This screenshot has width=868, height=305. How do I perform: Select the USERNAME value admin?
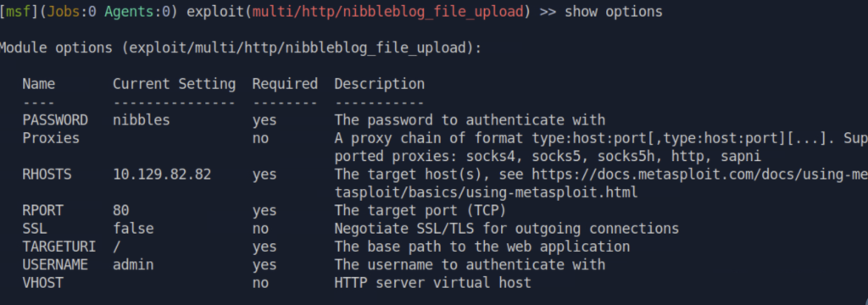tap(133, 265)
